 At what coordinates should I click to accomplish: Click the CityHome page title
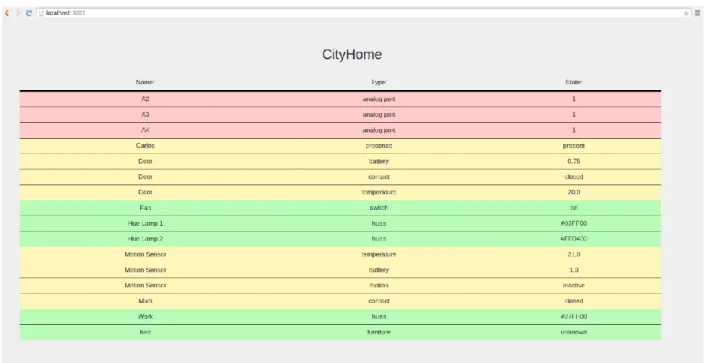352,54
